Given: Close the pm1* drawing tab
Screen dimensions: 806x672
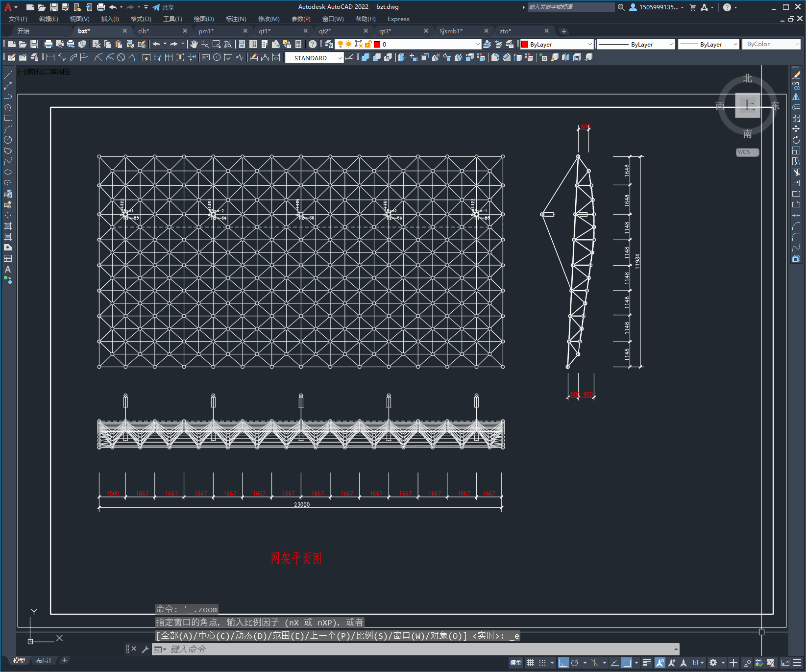Looking at the screenshot, I should [x=245, y=31].
